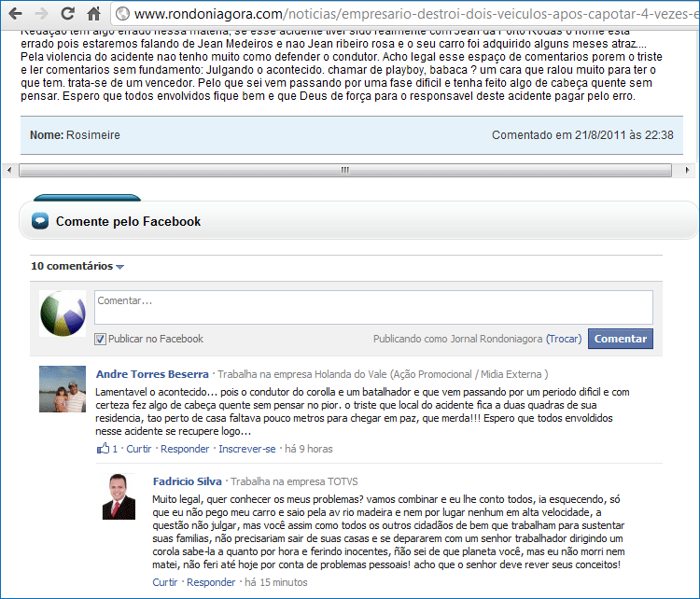
Task: Click Responder under Andre Torres Beserra's comment
Action: point(185,449)
